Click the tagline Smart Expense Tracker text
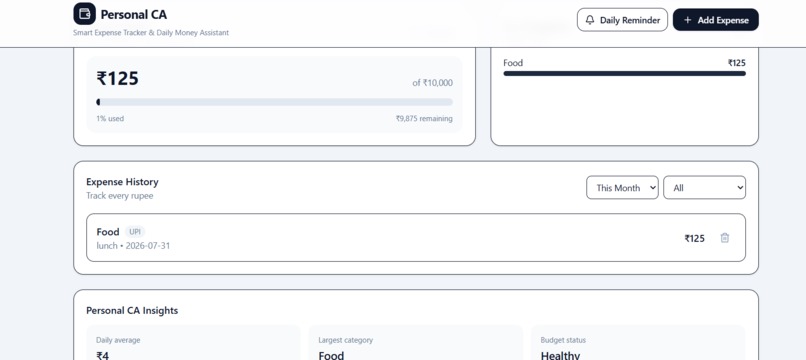806x360 pixels. pyautogui.click(x=151, y=33)
